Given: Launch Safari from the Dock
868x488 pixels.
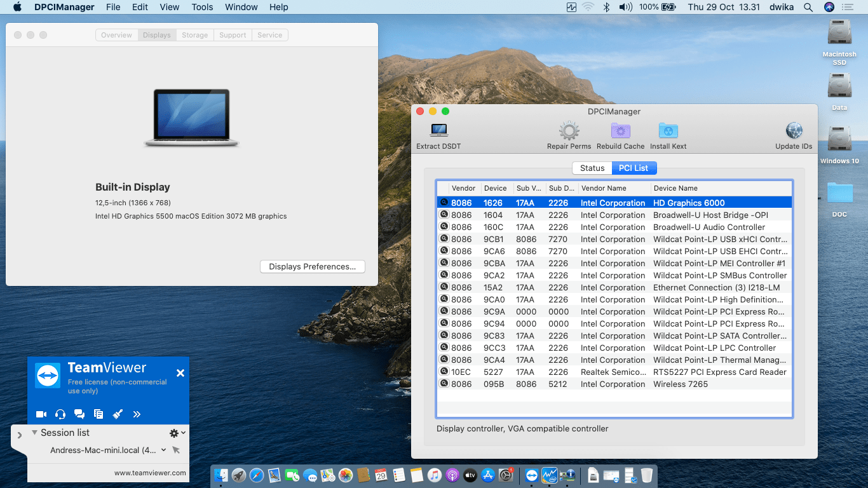Looking at the screenshot, I should click(x=257, y=475).
